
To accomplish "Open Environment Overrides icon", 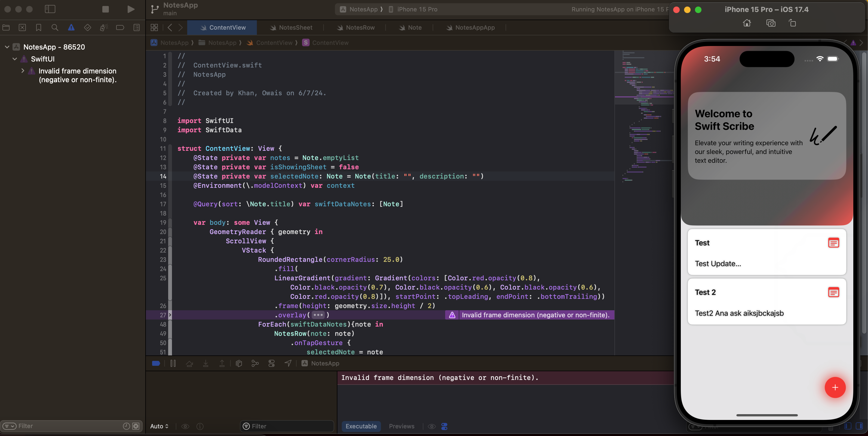I will pos(272,364).
